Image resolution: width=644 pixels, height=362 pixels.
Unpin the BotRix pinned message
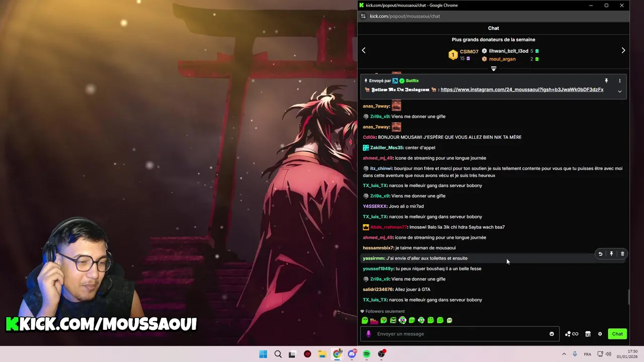tap(606, 80)
